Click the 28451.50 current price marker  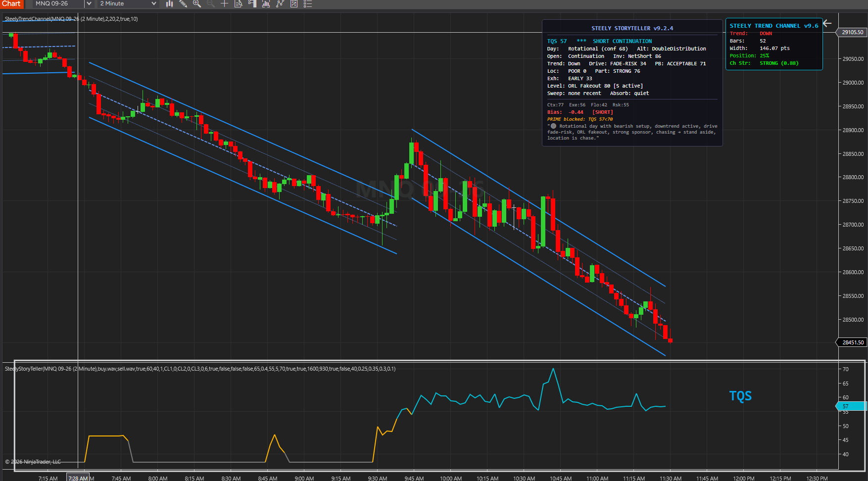tap(852, 342)
